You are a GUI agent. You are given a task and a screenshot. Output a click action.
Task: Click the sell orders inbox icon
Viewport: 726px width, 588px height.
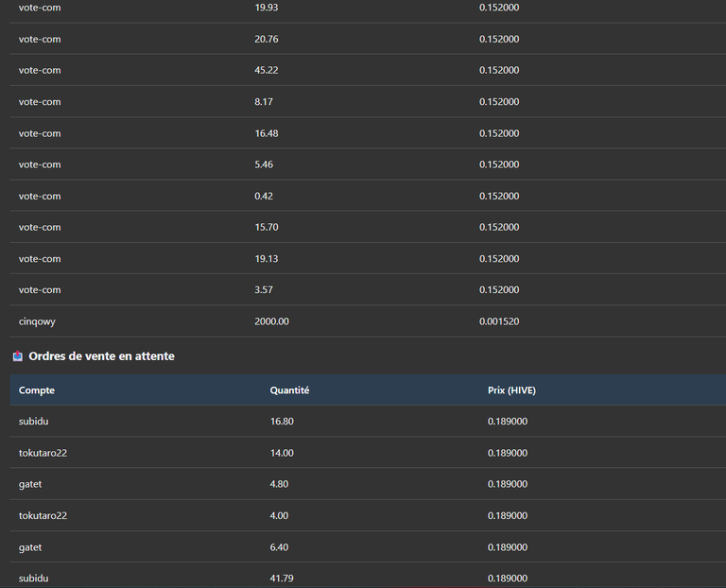click(18, 356)
